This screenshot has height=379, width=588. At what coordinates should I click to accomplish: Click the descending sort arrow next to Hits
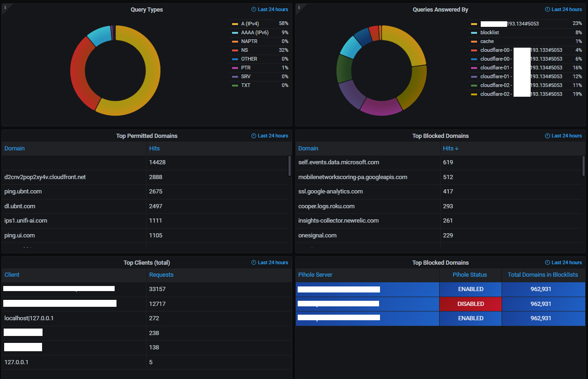pyautogui.click(x=457, y=149)
